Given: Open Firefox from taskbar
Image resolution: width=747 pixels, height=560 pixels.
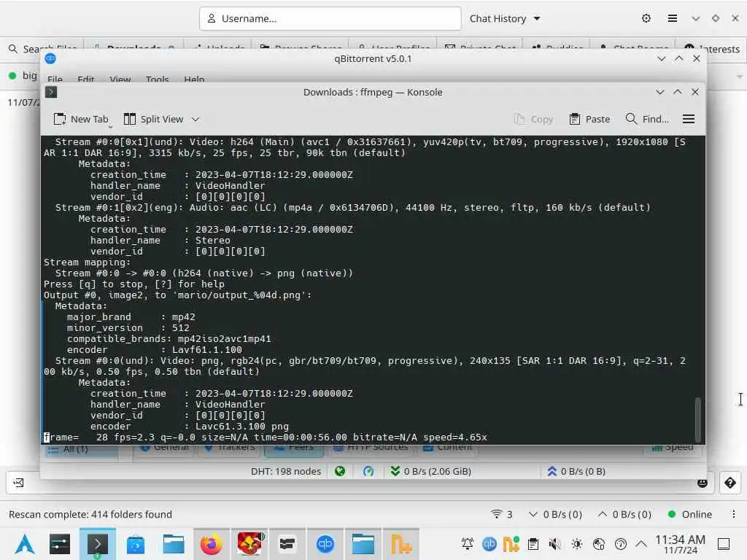Looking at the screenshot, I should (x=211, y=544).
